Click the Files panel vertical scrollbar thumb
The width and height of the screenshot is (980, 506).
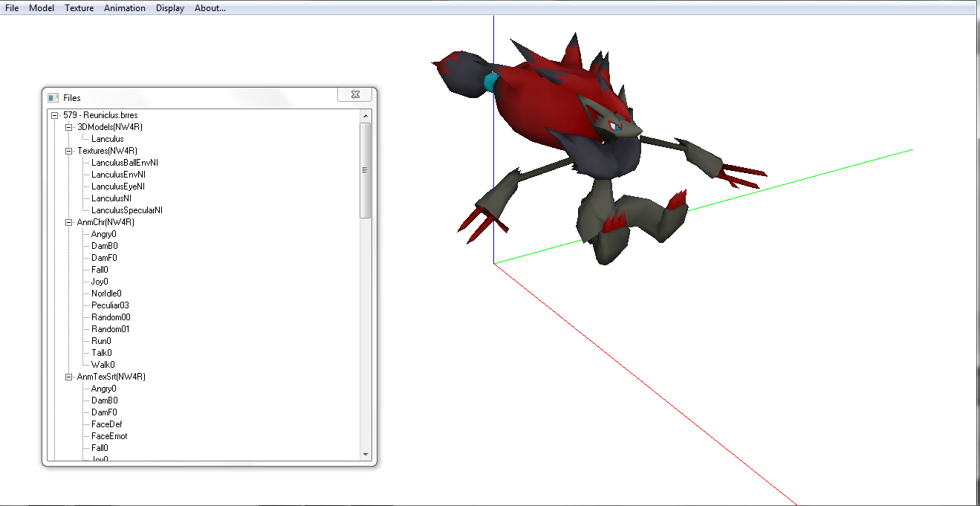[x=365, y=170]
